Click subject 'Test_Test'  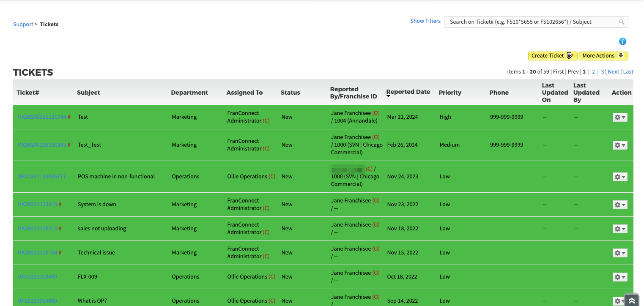90,145
